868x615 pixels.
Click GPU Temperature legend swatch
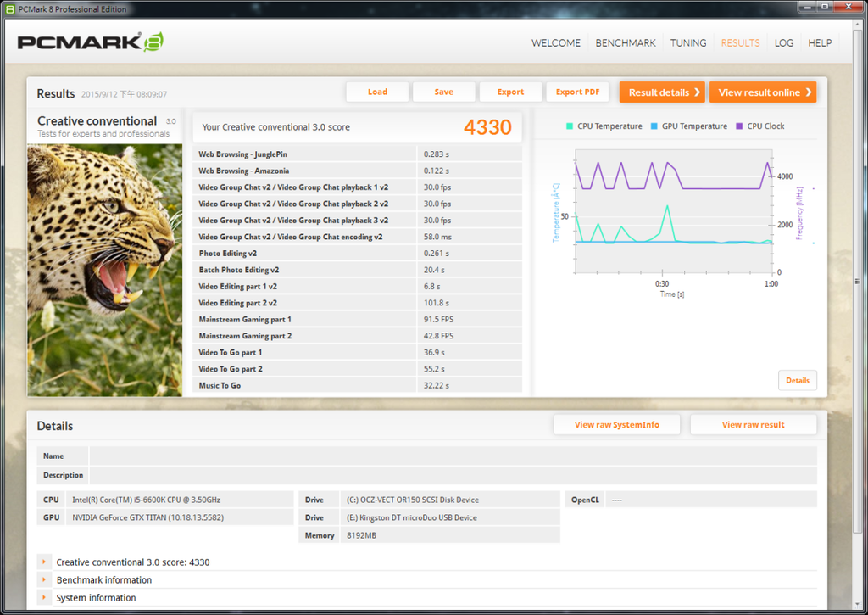click(x=654, y=126)
